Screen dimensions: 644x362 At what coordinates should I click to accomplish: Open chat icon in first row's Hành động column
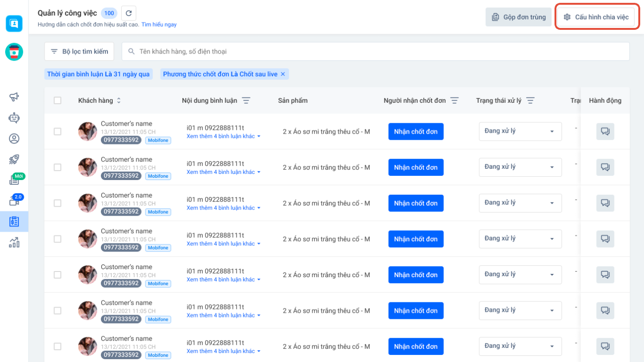click(605, 131)
